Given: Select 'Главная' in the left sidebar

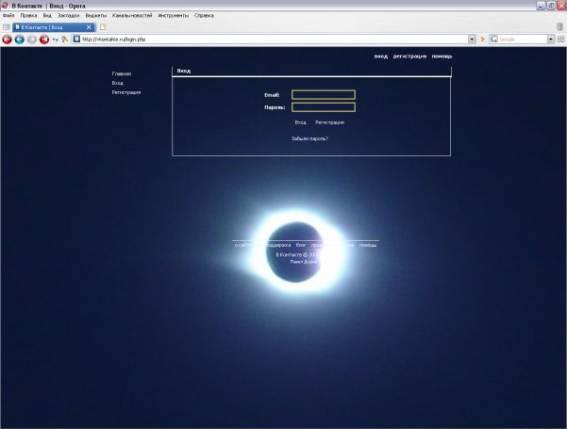Looking at the screenshot, I should pos(122,74).
